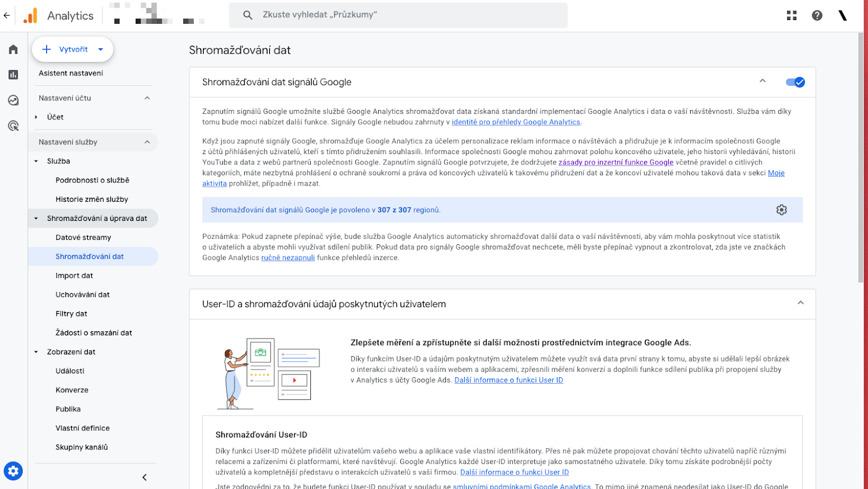The image size is (868, 489).
Task: Open the Home icon in sidebar
Action: (14, 49)
